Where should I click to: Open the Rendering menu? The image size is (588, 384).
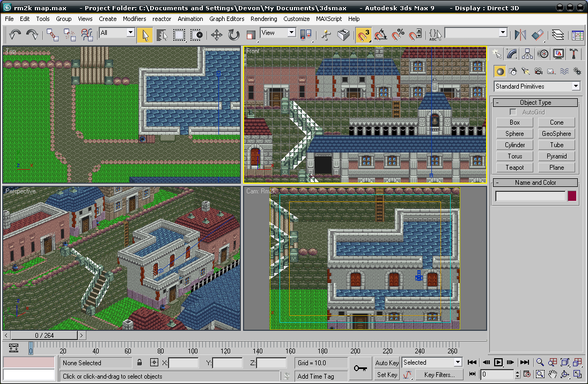click(263, 19)
